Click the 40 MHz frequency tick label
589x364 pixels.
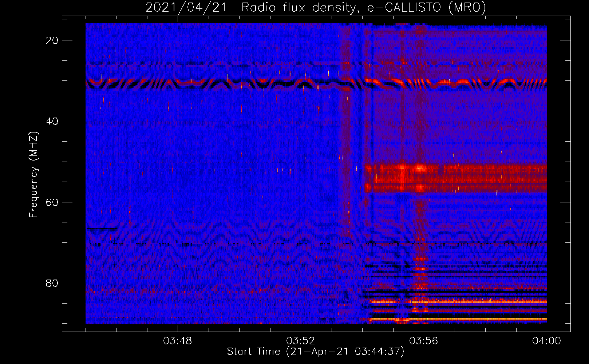pyautogui.click(x=52, y=121)
